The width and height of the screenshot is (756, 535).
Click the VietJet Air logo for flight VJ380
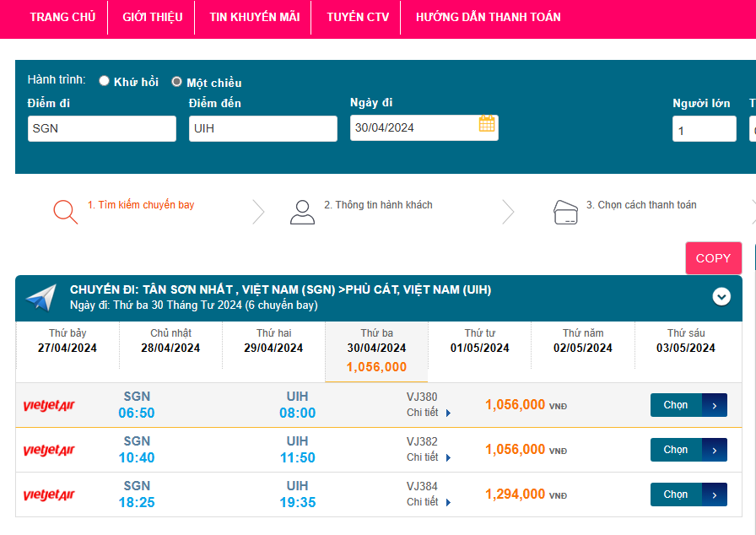[49, 406]
